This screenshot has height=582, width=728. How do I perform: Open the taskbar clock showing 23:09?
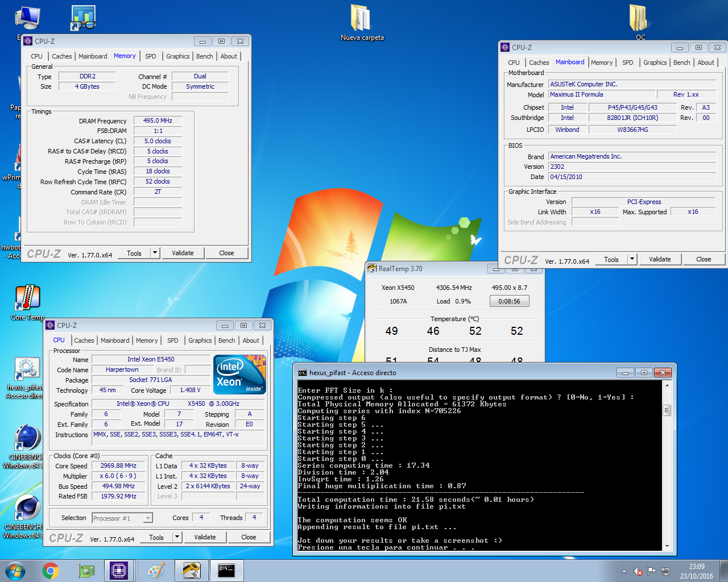coord(697,571)
